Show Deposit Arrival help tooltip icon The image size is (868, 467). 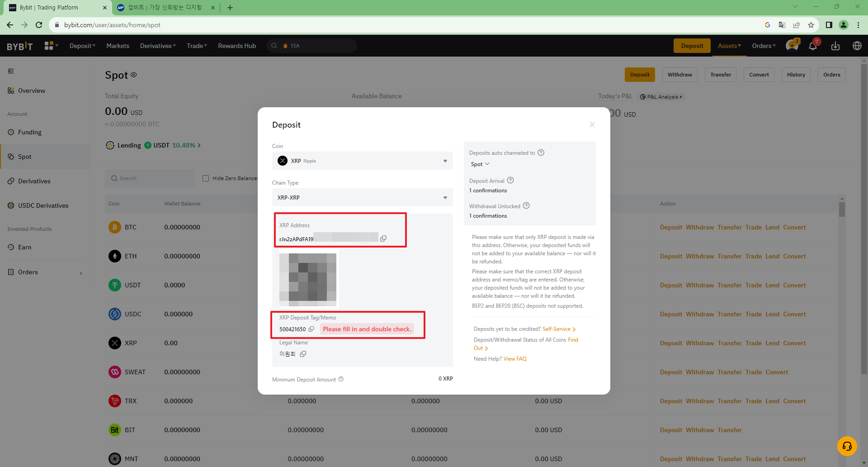point(510,180)
